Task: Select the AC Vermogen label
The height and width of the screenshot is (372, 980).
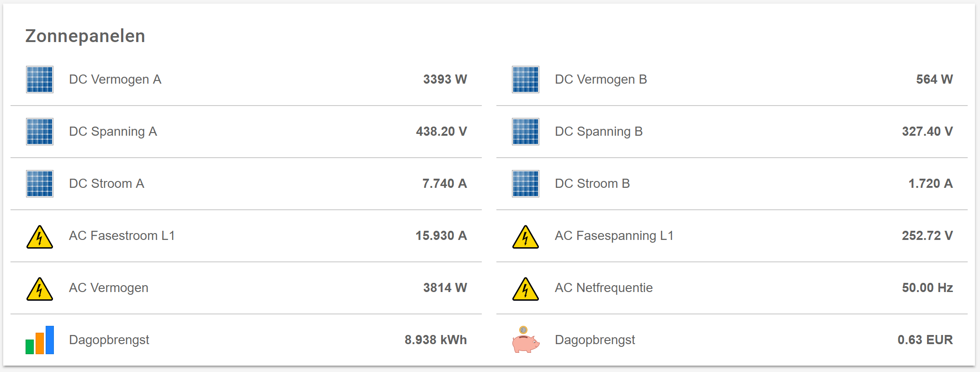Action: (109, 288)
